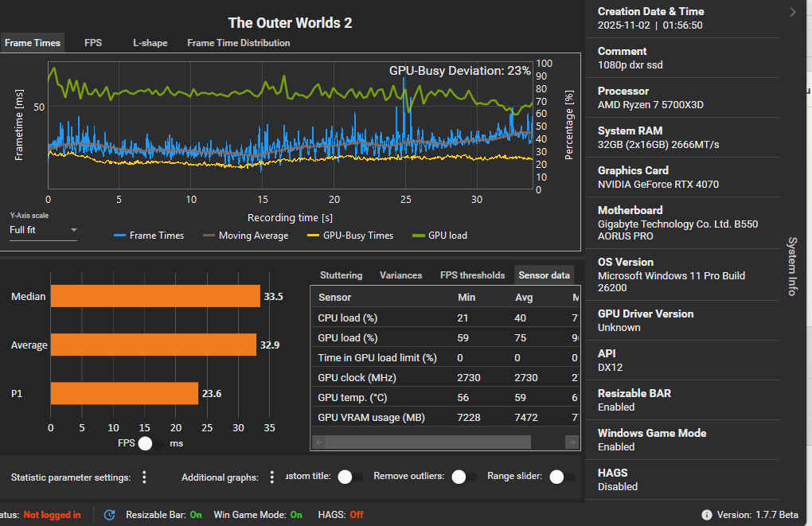Select the FPS thresholds tab

tap(472, 275)
